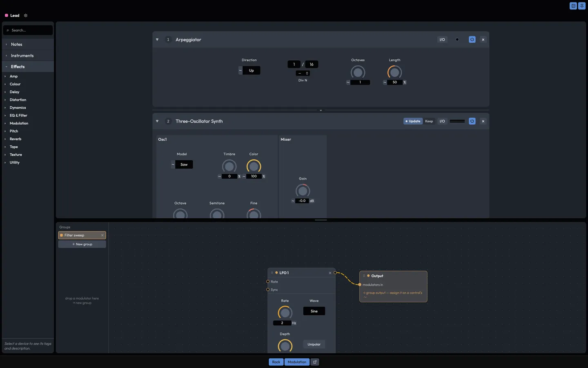Toggle Arpeggiator power button
The image size is (588, 368).
pos(472,40)
